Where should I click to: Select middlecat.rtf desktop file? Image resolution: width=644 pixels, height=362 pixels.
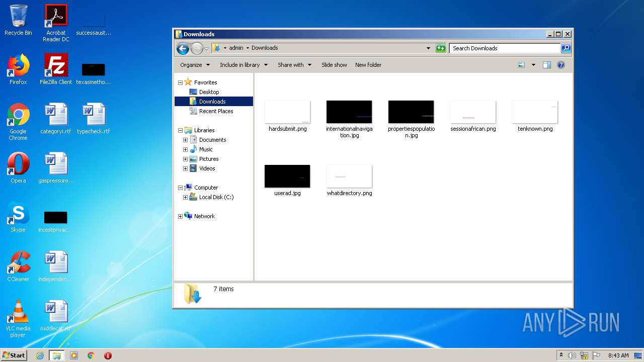(56, 315)
